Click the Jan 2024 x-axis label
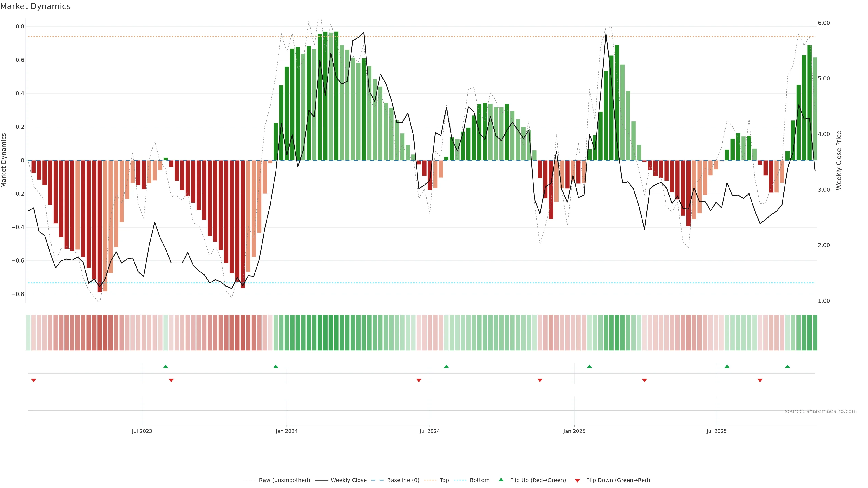The width and height of the screenshot is (868, 488). click(286, 431)
